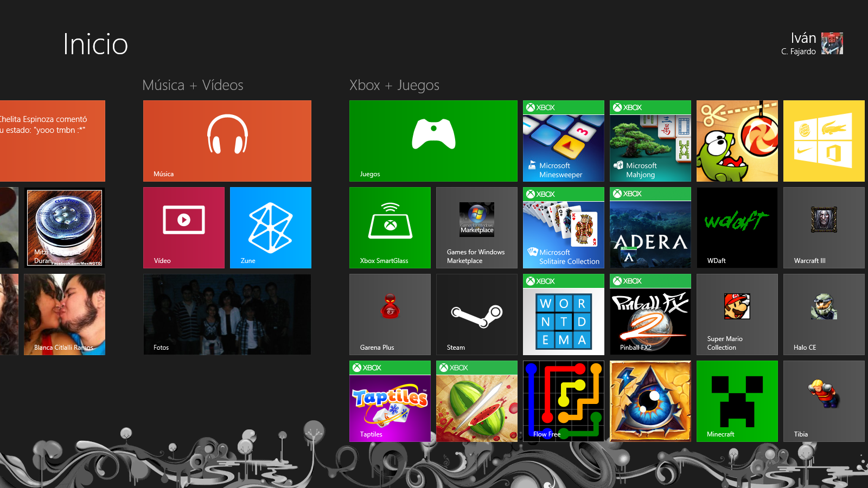The image size is (868, 488).
Task: Click the "Inicio" start screen title
Action: pyautogui.click(x=95, y=44)
